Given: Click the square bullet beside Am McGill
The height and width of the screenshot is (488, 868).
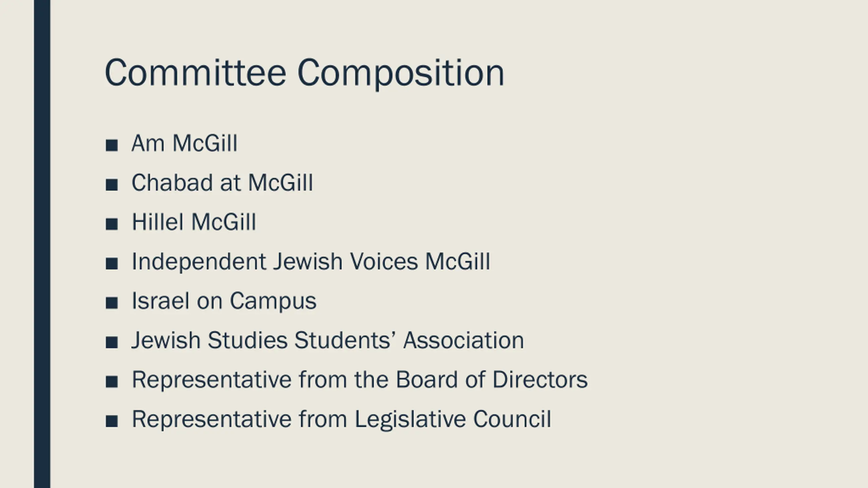Looking at the screenshot, I should [x=112, y=145].
